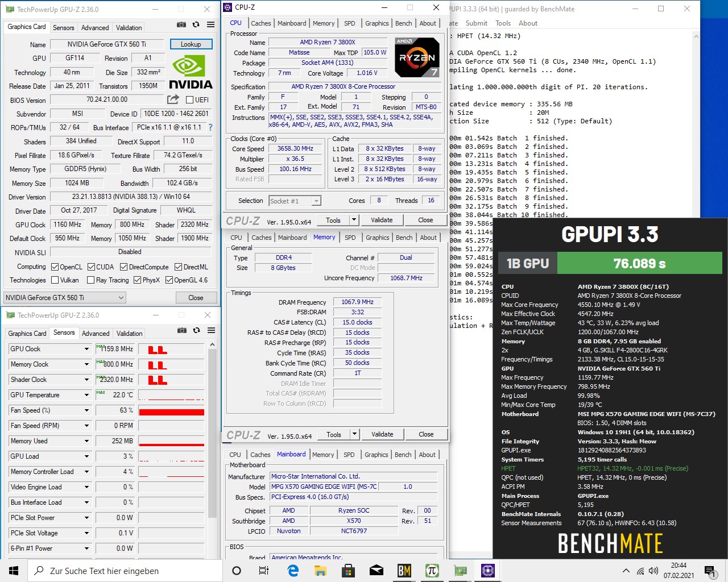Click the NVIDIA logo in GPU-Z
Viewport: 728px width, 582px height.
191,72
